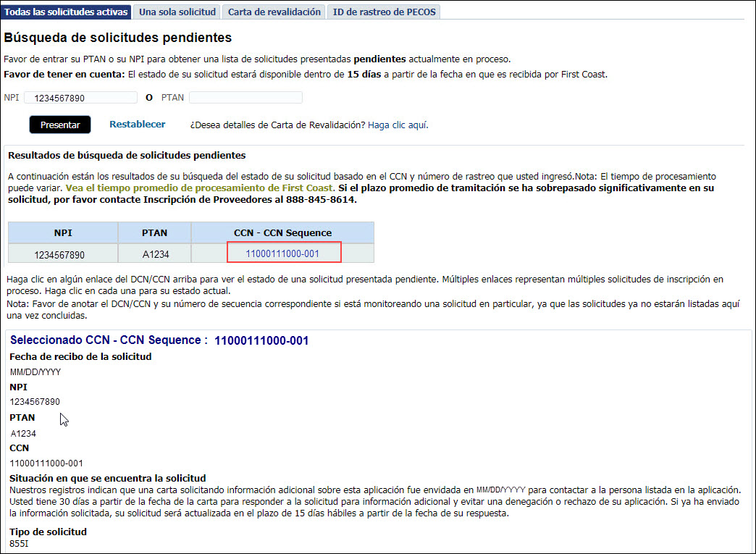The image size is (756, 554).
Task: Select NPI value 1234567890 in results table
Action: coord(63,253)
